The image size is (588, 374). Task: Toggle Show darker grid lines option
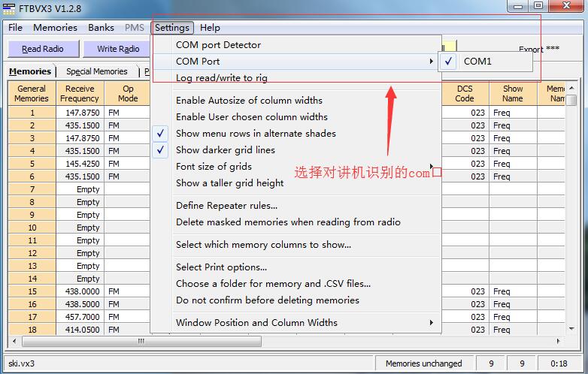tap(225, 150)
